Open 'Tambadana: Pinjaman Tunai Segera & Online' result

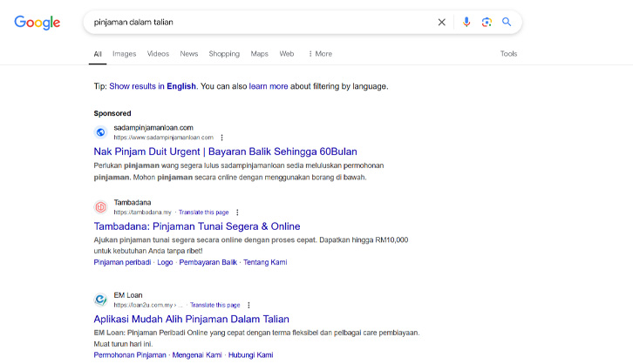[x=197, y=226]
